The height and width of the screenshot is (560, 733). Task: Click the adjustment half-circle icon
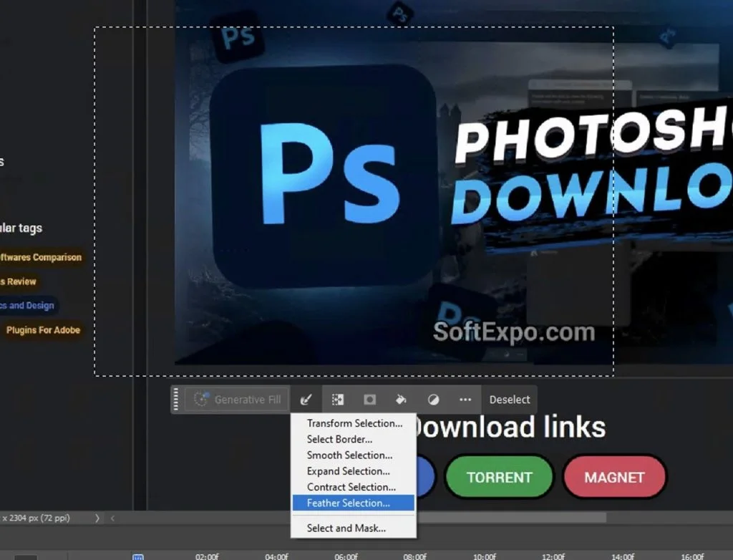tap(433, 399)
